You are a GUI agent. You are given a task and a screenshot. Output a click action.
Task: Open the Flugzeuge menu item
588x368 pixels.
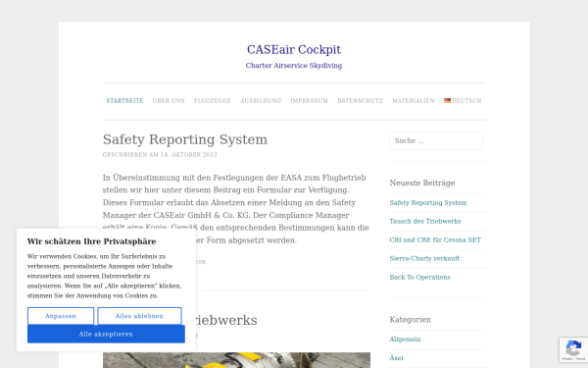point(213,101)
